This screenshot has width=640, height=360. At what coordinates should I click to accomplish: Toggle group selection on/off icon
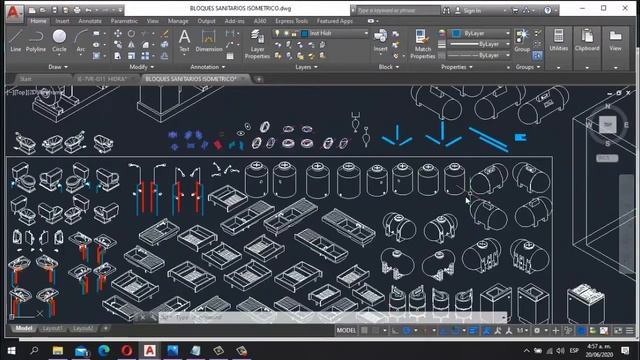click(538, 56)
